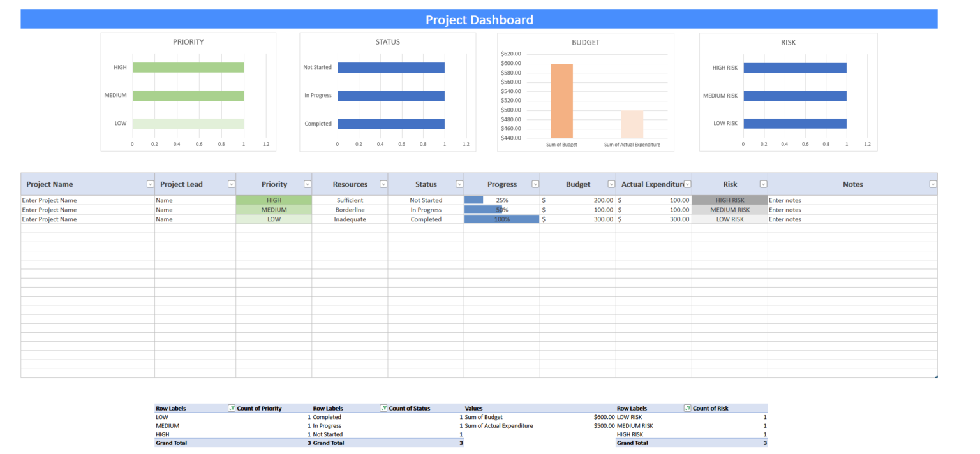Select Grand Total in the Risk pivot

point(632,443)
